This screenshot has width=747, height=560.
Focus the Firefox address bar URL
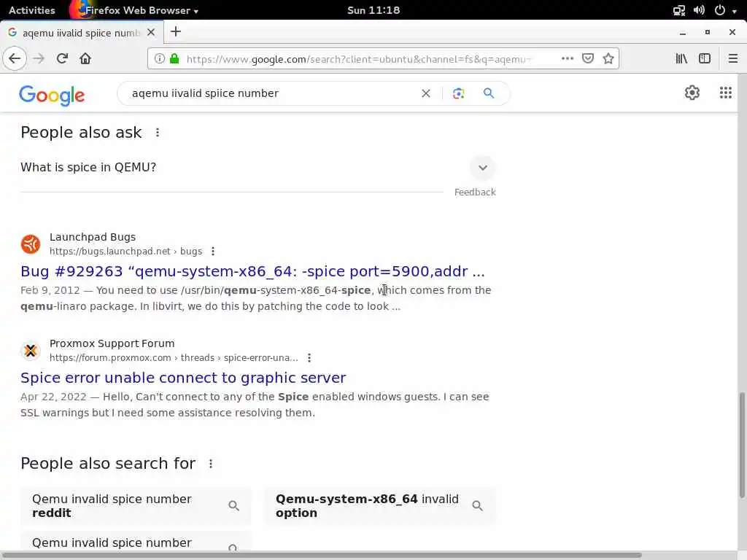point(357,59)
